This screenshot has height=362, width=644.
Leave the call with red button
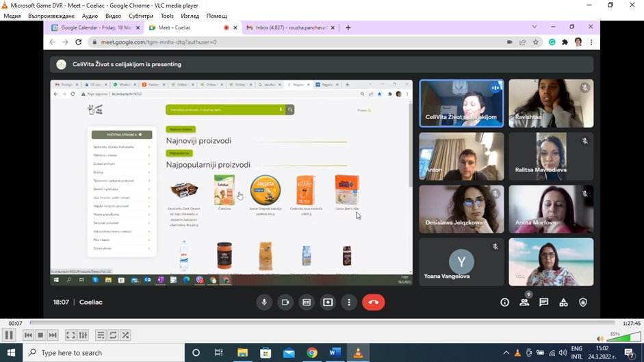(x=374, y=302)
